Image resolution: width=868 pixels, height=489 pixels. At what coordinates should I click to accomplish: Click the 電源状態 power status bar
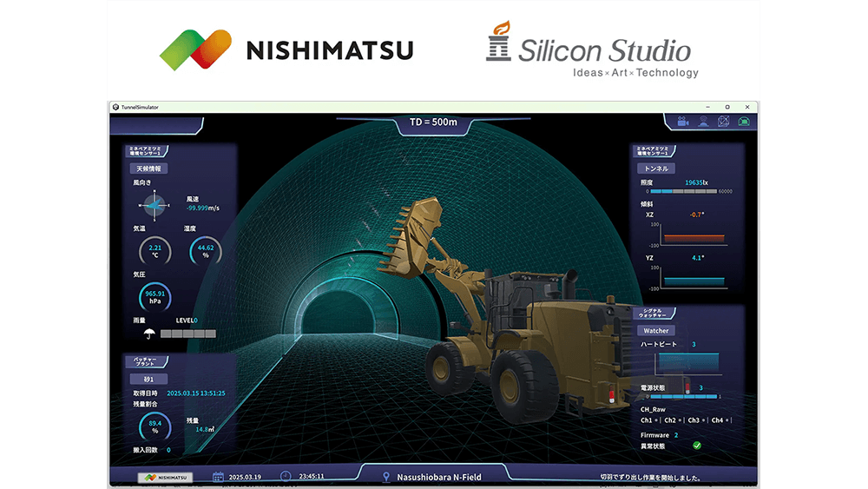pyautogui.click(x=684, y=397)
